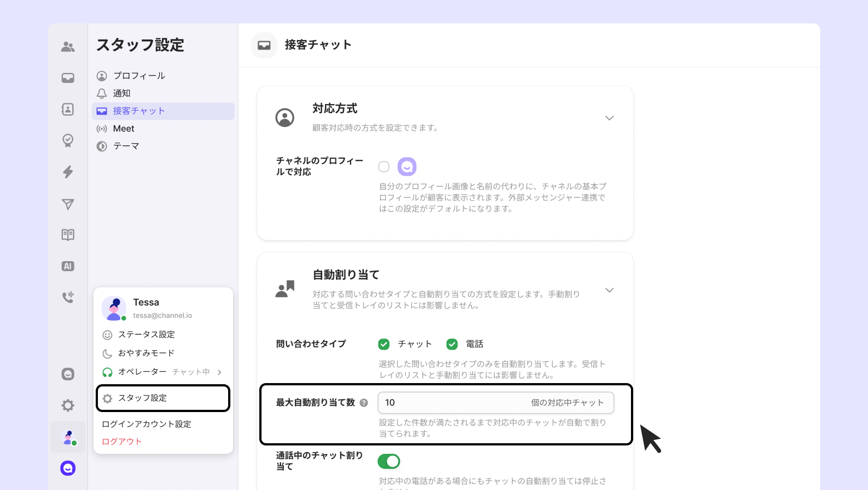Image resolution: width=868 pixels, height=490 pixels.
Task: Collapse the 対応方式 section chevron
Action: [609, 118]
